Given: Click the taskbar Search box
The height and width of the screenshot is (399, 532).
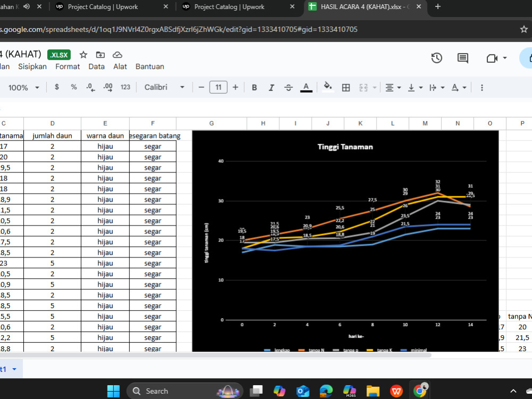Looking at the screenshot, I should 185,391.
